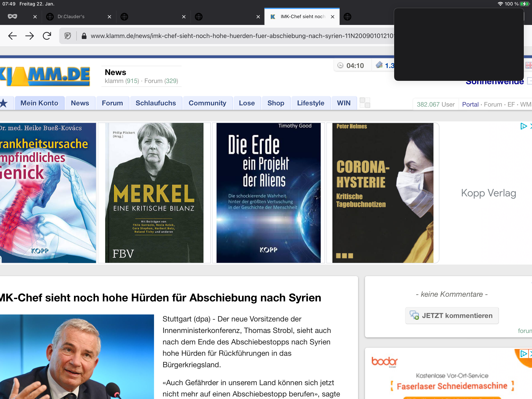Click the Corona-Hysterie book cover
This screenshot has height=399, width=532.
coord(383,193)
